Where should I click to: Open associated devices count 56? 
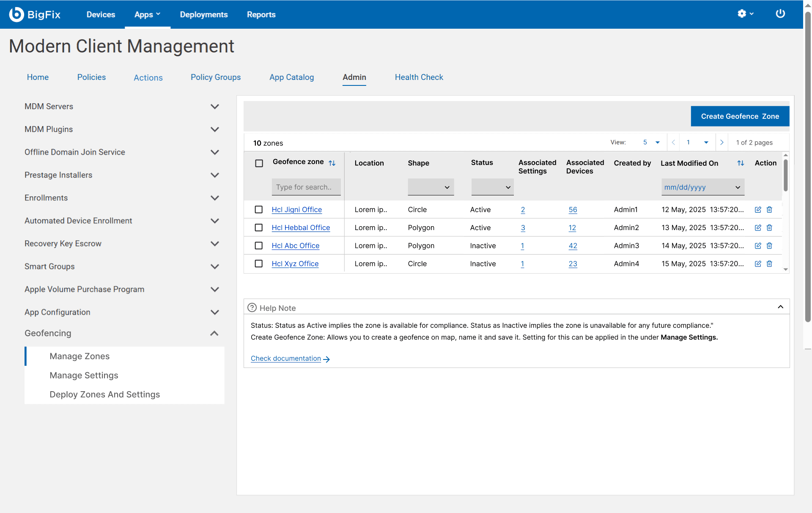[573, 210]
